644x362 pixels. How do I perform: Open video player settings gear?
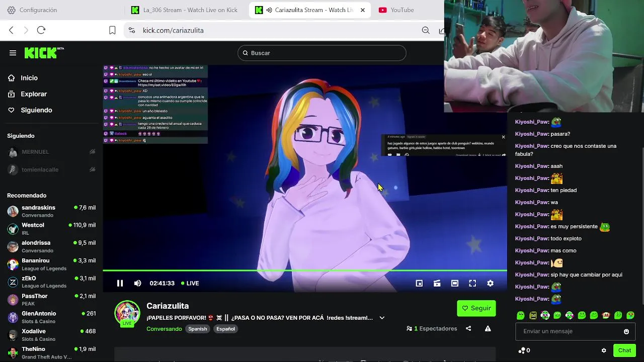coord(490,283)
